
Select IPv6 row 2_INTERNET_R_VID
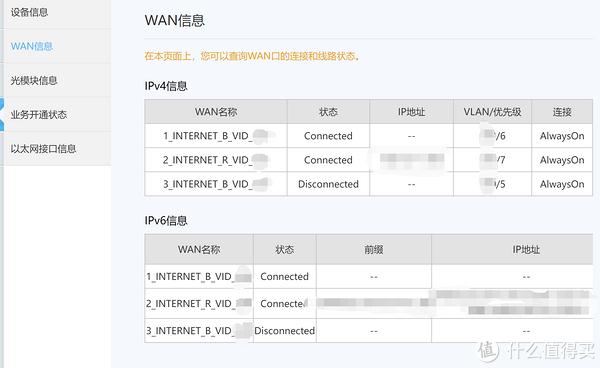(368, 303)
